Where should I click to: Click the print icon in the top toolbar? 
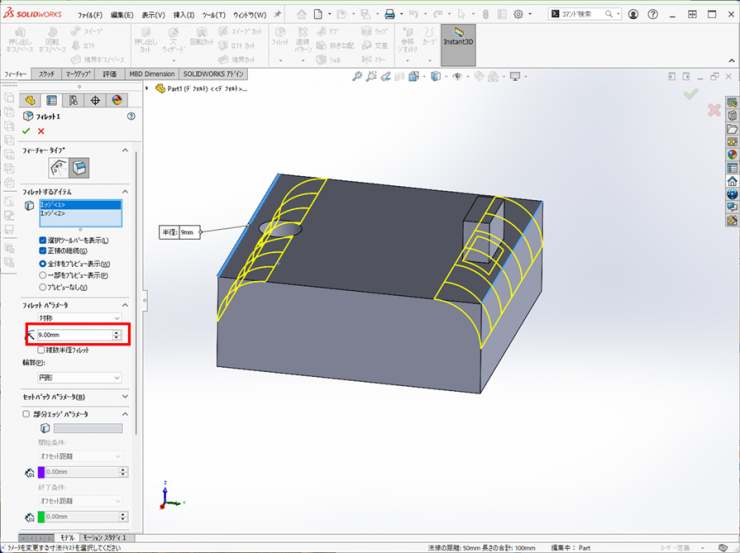pyautogui.click(x=390, y=14)
